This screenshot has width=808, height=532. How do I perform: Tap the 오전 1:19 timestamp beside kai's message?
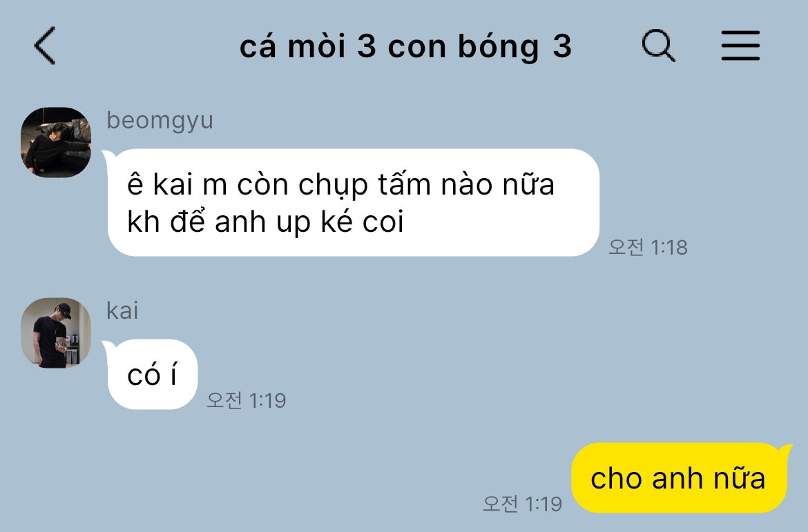pos(246,400)
